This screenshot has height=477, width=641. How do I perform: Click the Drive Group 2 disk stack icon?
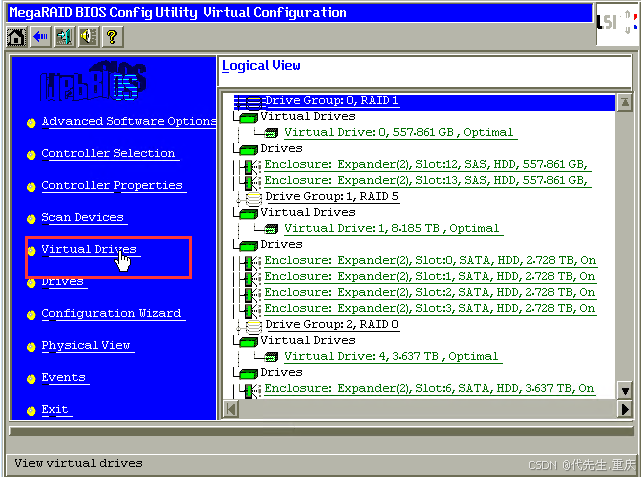pyautogui.click(x=253, y=326)
